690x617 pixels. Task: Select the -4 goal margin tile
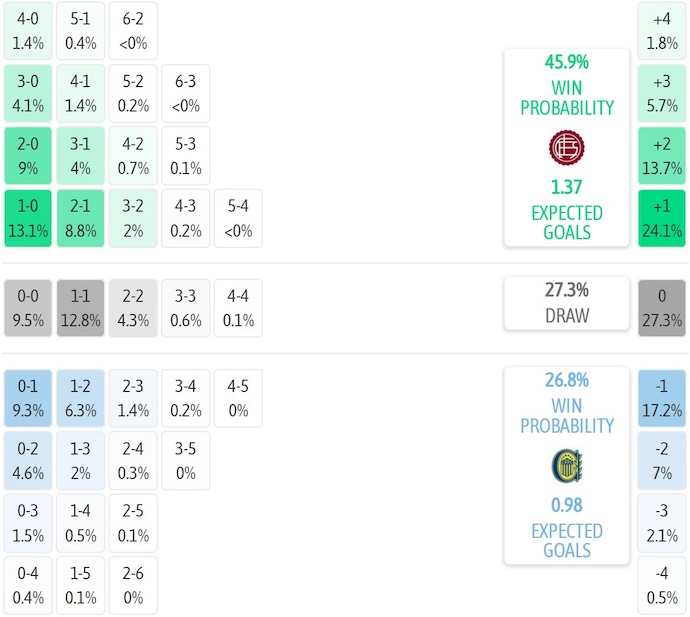point(662,585)
